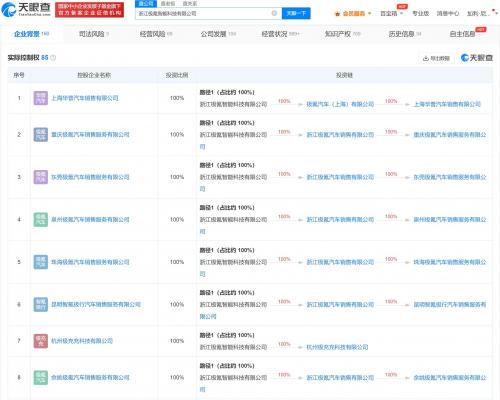Open the 公司发展 tab
500x400 pixels.
click(x=218, y=34)
